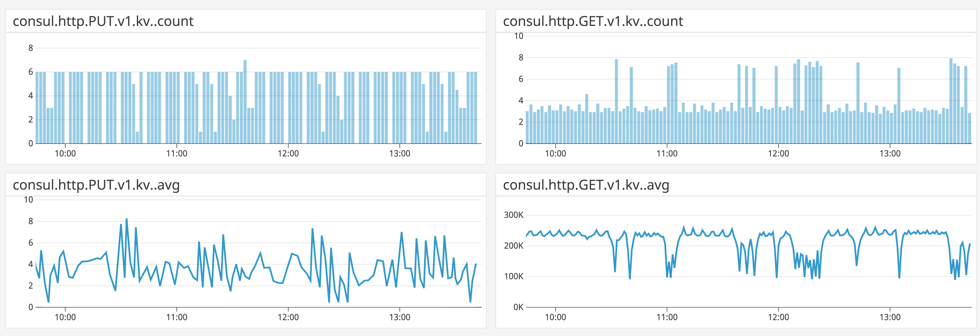Select the 8 y-axis label in PUT count chart
980x336 pixels.
click(x=31, y=48)
